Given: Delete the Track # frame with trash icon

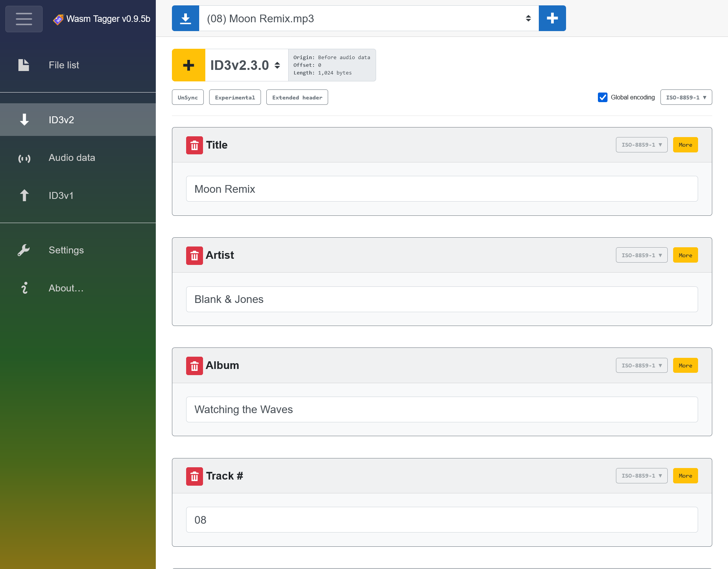Looking at the screenshot, I should (195, 476).
